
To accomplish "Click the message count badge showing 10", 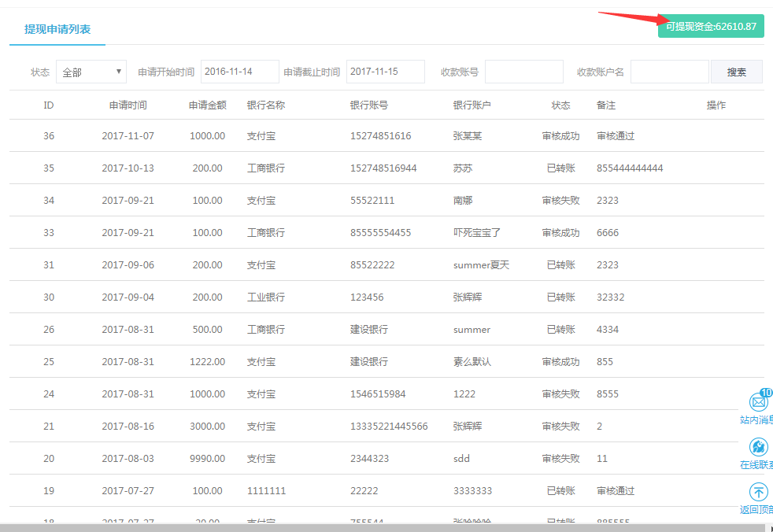I will click(x=767, y=393).
